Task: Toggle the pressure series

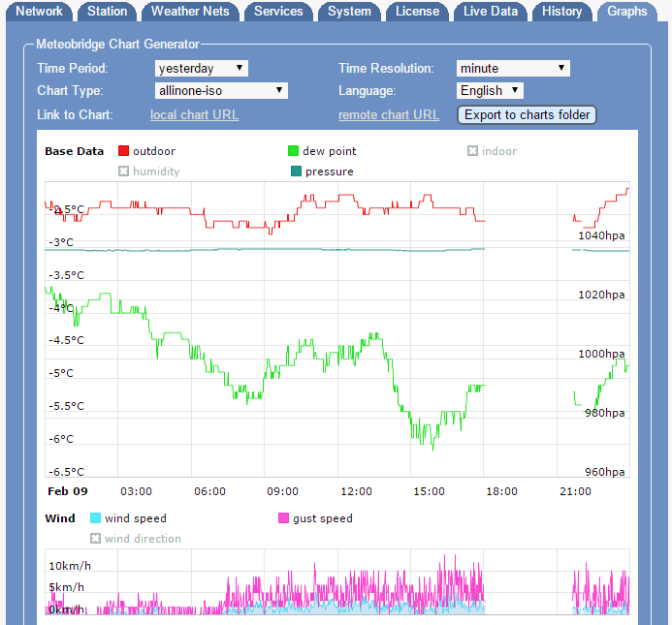Action: (296, 172)
